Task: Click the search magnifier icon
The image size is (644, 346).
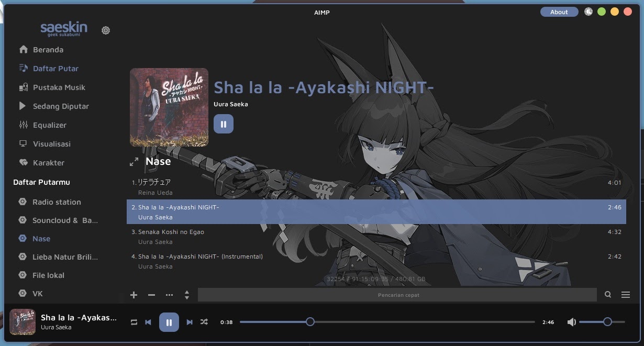Action: point(608,295)
